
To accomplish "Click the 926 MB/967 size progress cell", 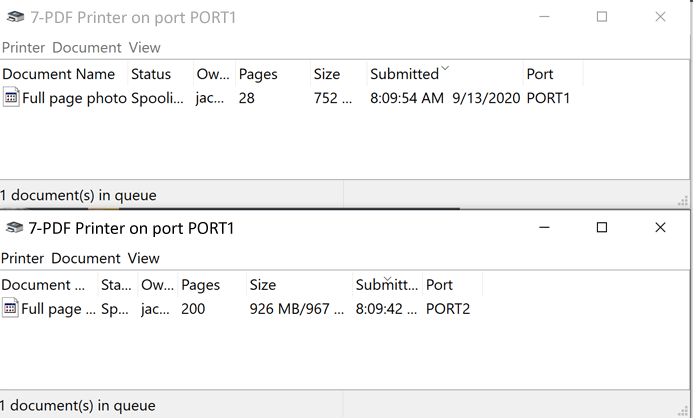I will tap(296, 309).
